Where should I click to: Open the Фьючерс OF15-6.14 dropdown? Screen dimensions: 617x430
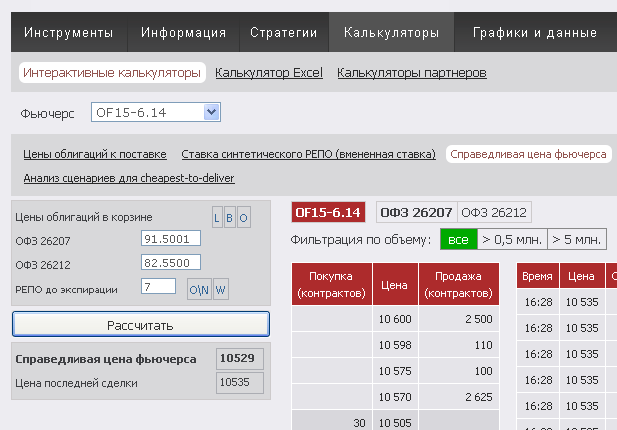click(x=156, y=113)
